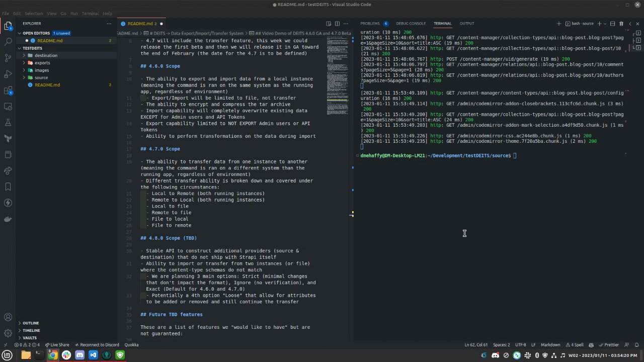Go to line via Ln 62, Col 61

coord(476,345)
